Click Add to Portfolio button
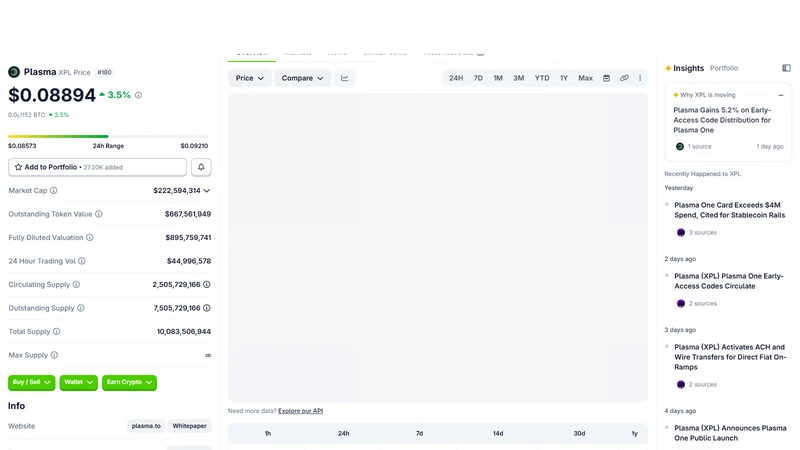The image size is (800, 450). point(97,167)
